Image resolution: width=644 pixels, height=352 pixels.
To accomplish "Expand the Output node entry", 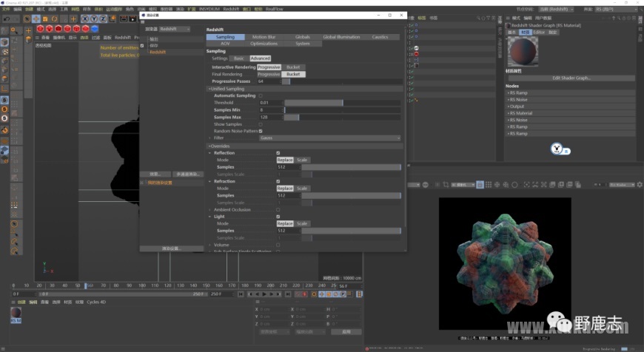I will [x=509, y=106].
